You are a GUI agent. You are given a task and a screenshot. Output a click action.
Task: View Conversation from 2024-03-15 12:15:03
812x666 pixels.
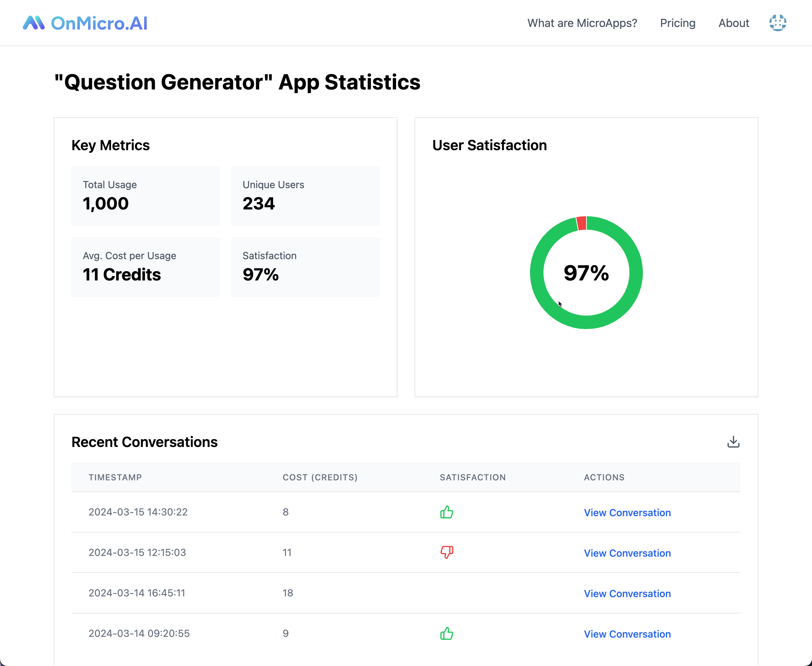tap(627, 553)
